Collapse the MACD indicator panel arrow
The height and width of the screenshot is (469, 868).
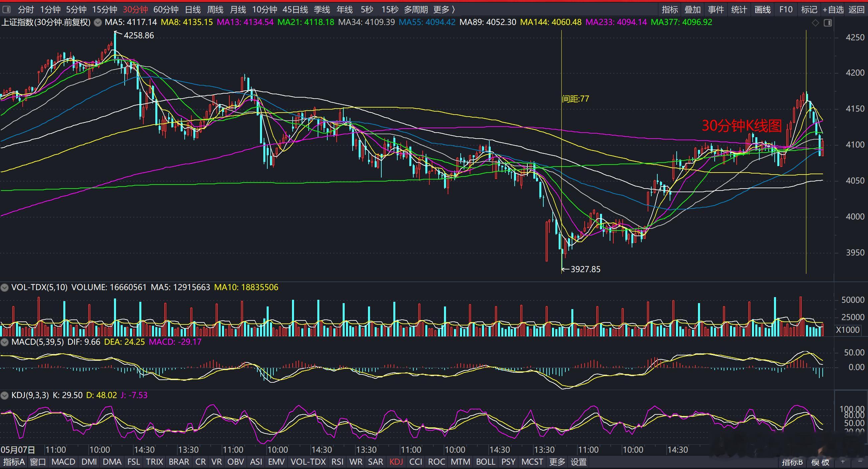pos(4,342)
